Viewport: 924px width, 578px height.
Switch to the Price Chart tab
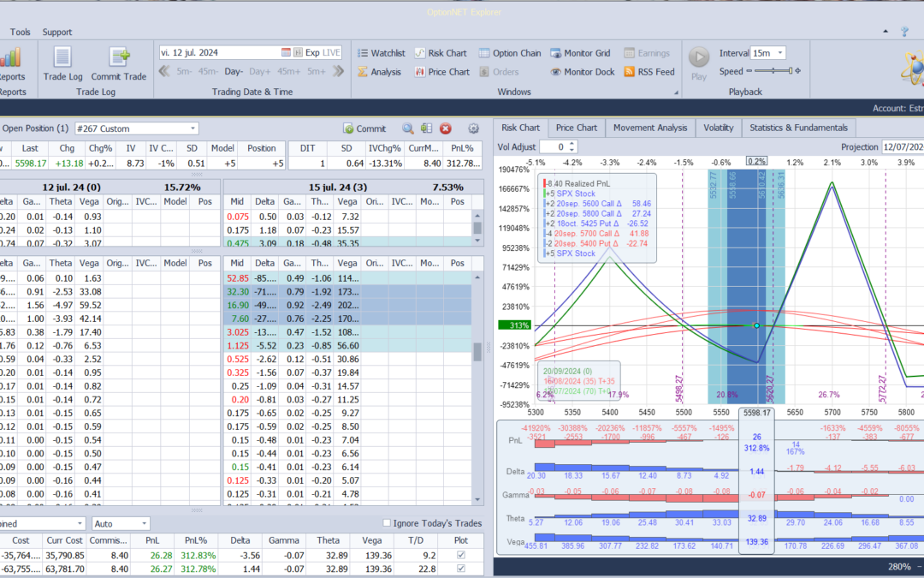[577, 128]
